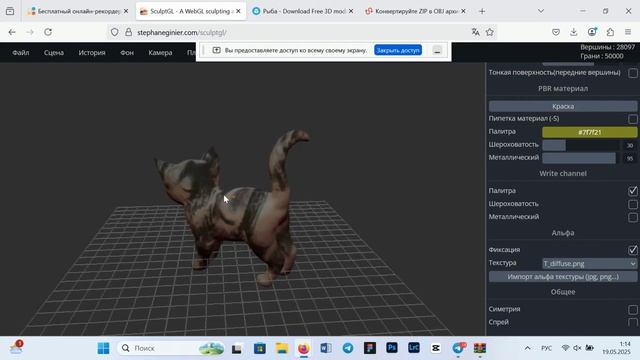Image resolution: width=640 pixels, height=360 pixels.
Task: Open the История menu
Action: (92, 53)
